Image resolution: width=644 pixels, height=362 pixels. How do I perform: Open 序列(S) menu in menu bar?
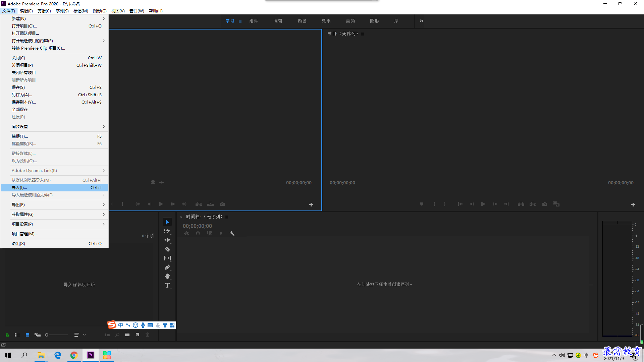62,11
